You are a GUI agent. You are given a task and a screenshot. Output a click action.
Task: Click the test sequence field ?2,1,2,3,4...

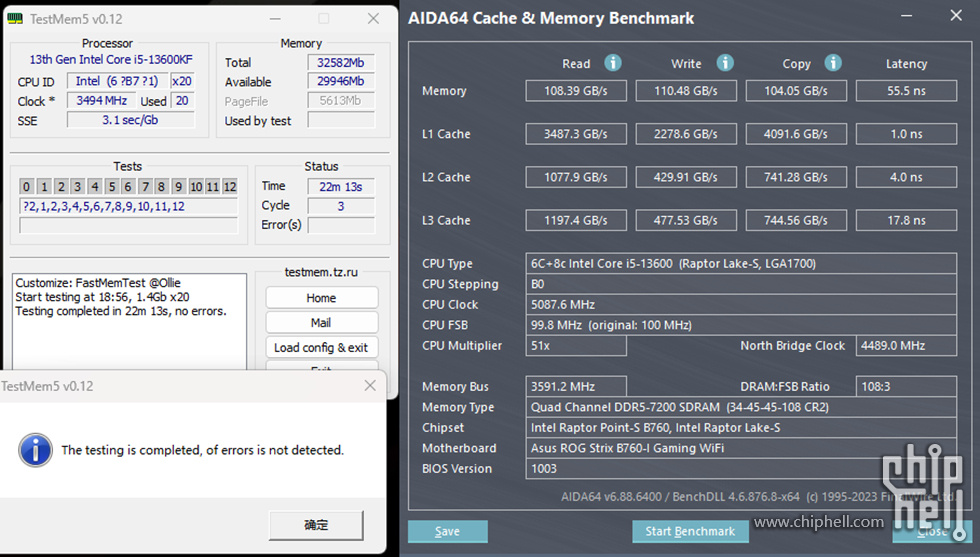(129, 206)
